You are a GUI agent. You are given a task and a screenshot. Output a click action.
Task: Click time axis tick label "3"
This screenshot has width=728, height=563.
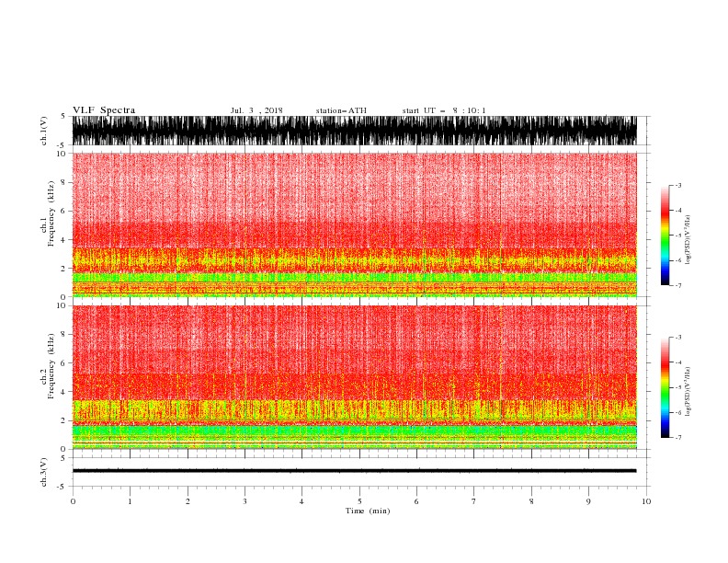pos(245,501)
